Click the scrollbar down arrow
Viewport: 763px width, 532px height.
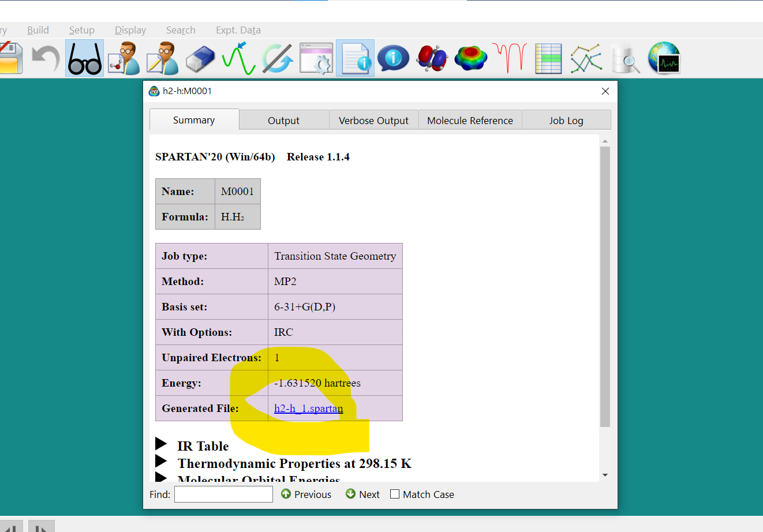(x=605, y=475)
